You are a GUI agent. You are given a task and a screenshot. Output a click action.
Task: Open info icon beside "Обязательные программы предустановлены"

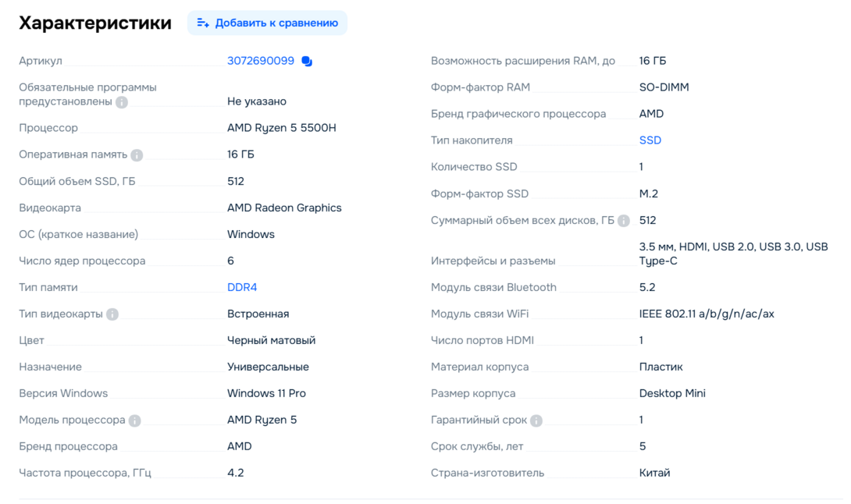click(x=122, y=102)
